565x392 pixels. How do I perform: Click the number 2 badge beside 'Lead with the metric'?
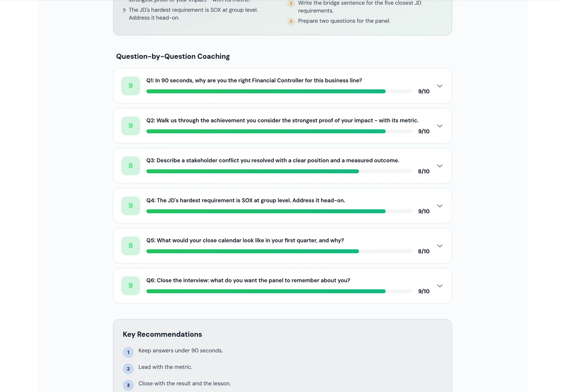tap(128, 369)
